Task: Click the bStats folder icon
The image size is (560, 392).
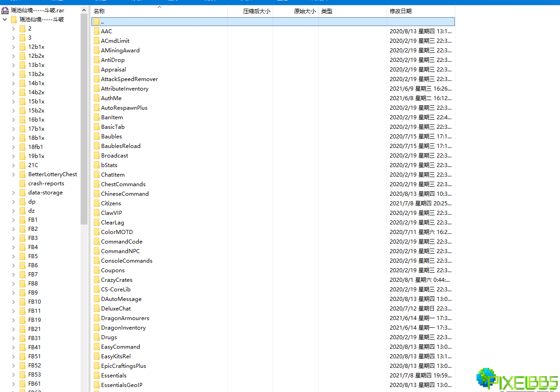Action: coord(96,165)
